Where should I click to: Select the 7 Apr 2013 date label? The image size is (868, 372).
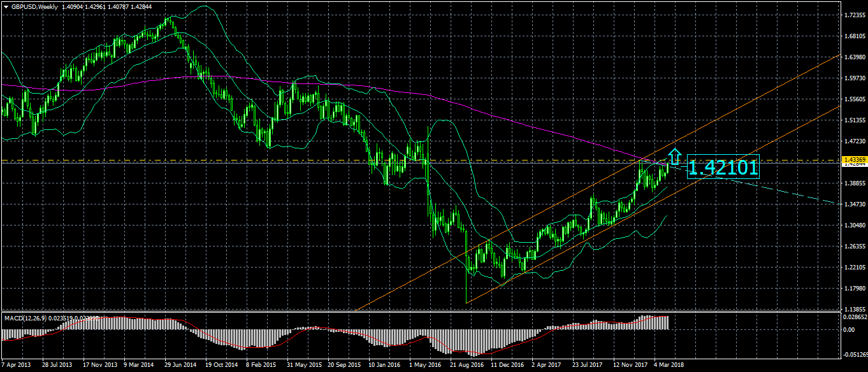(16, 366)
